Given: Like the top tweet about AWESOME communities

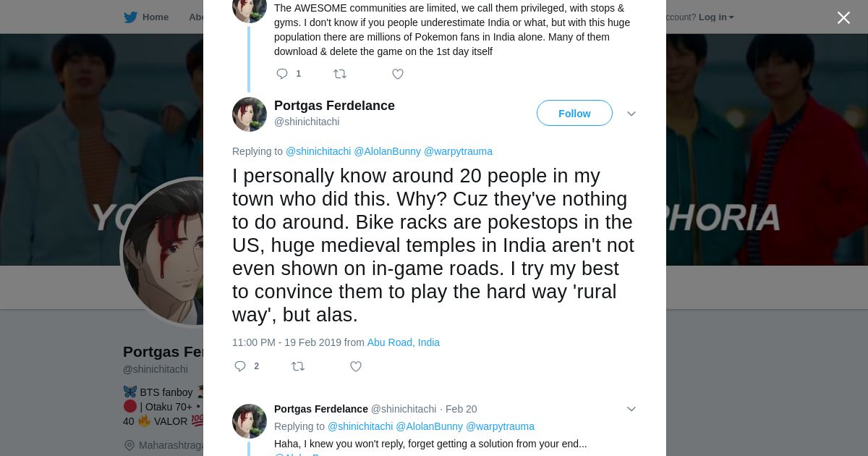Looking at the screenshot, I should (x=398, y=74).
